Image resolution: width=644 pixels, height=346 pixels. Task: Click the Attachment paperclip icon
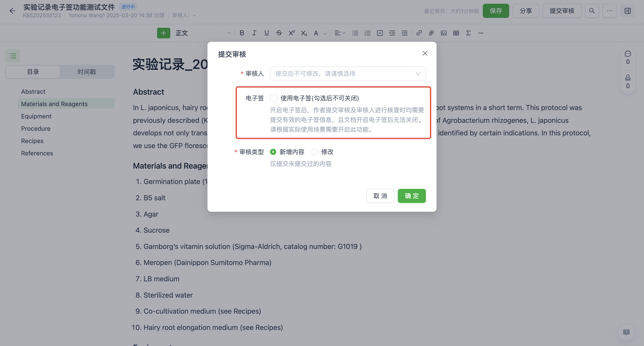(431, 33)
